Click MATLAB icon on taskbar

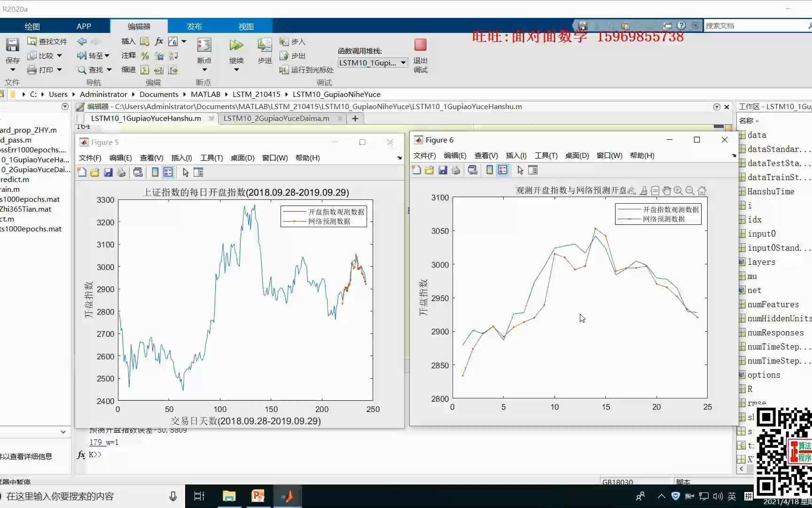click(x=287, y=496)
